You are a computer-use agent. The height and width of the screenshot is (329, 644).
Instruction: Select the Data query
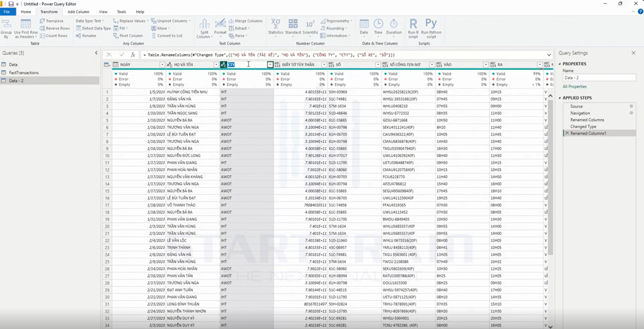(x=13, y=65)
